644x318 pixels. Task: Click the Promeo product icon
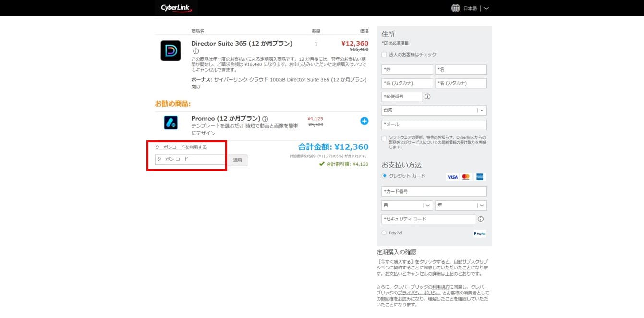pyautogui.click(x=170, y=122)
